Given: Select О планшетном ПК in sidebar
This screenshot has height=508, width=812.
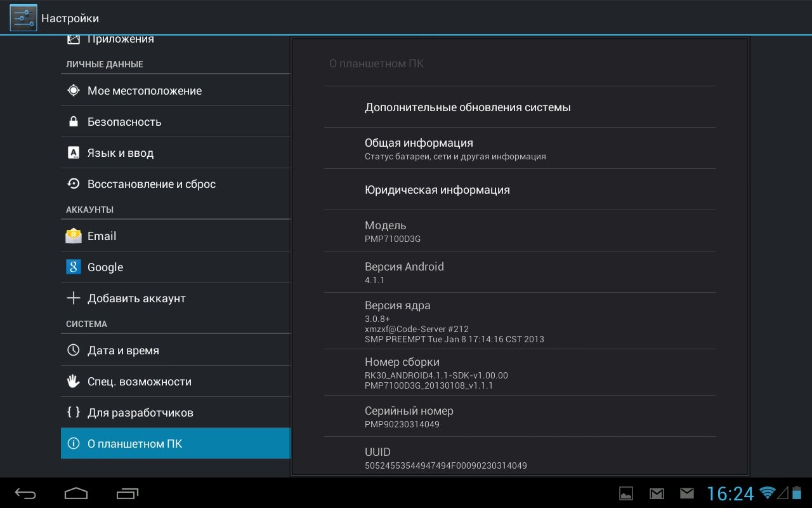Looking at the screenshot, I should (176, 444).
